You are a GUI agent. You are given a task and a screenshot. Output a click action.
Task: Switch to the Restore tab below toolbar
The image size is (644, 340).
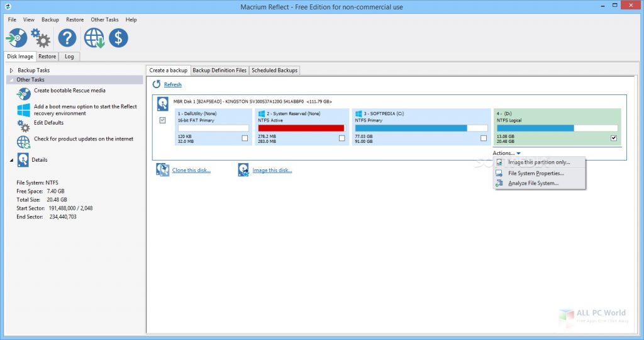click(x=47, y=56)
